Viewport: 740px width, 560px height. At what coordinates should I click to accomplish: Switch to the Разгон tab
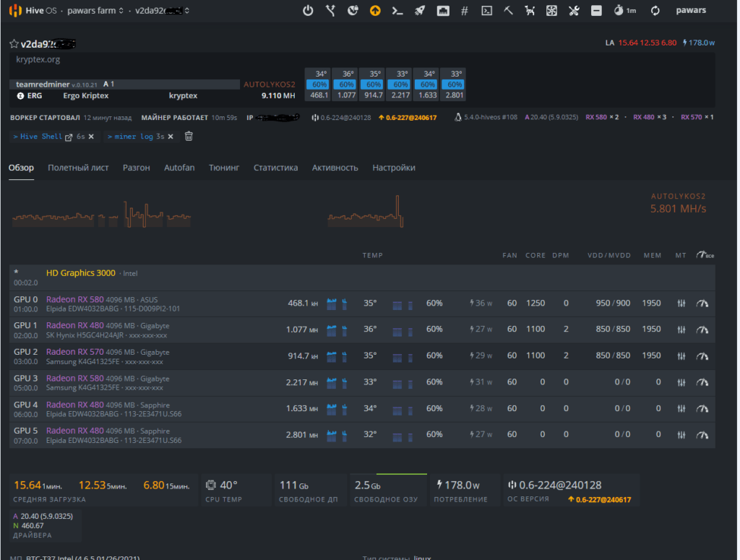click(137, 168)
